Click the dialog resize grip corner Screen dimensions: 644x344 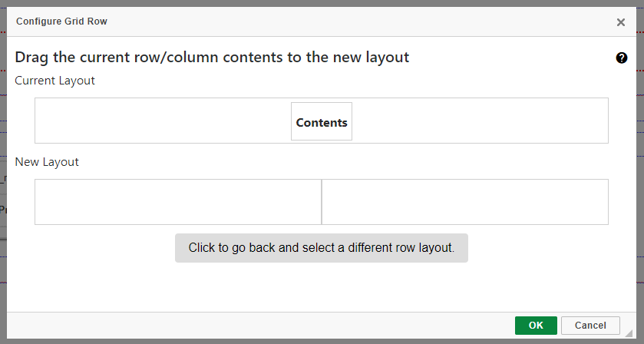(x=629, y=332)
